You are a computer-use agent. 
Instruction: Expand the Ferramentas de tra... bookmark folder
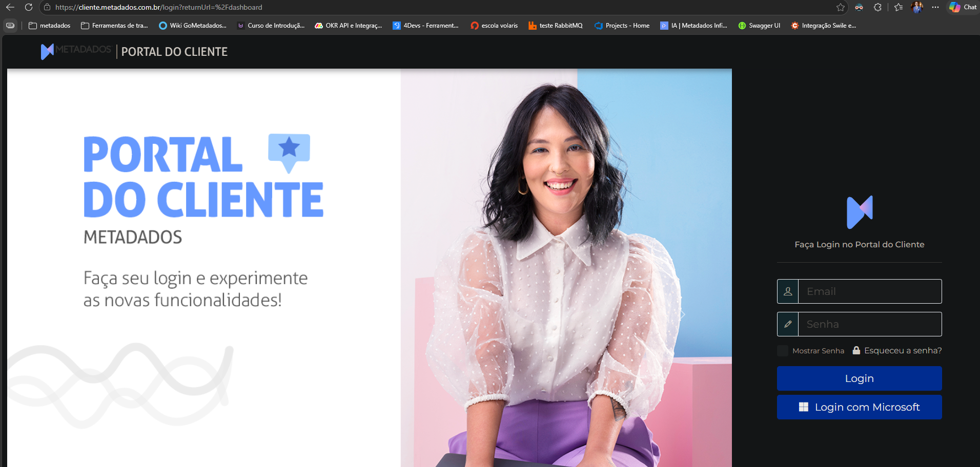[114, 26]
